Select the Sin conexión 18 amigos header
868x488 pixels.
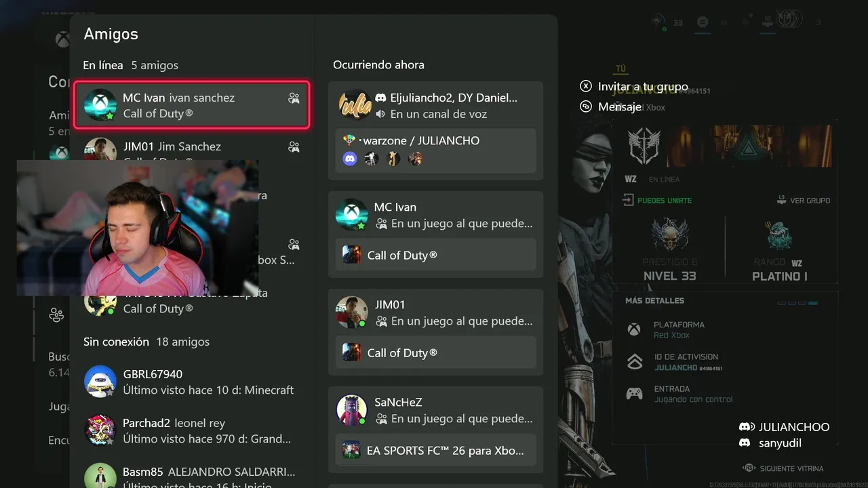146,342
